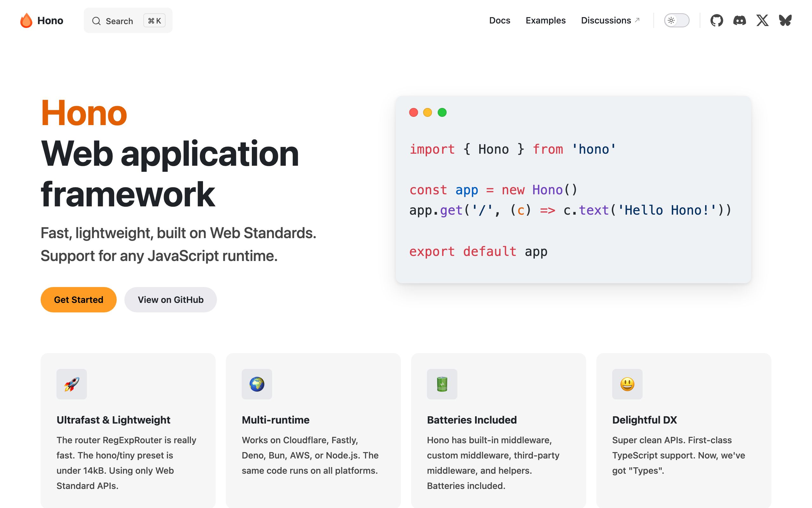Open the Discussions external link
This screenshot has height=508, width=812.
click(x=610, y=21)
